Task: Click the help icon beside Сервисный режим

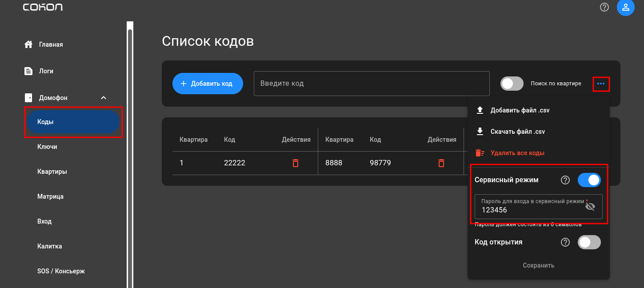Action: 565,180
